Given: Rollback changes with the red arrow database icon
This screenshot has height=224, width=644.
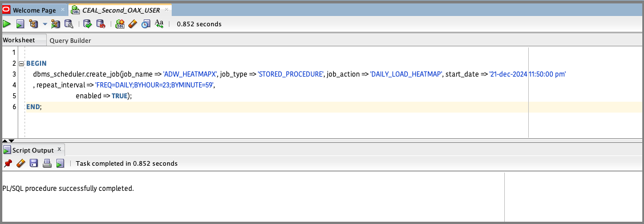Looking at the screenshot, I should pos(100,24).
